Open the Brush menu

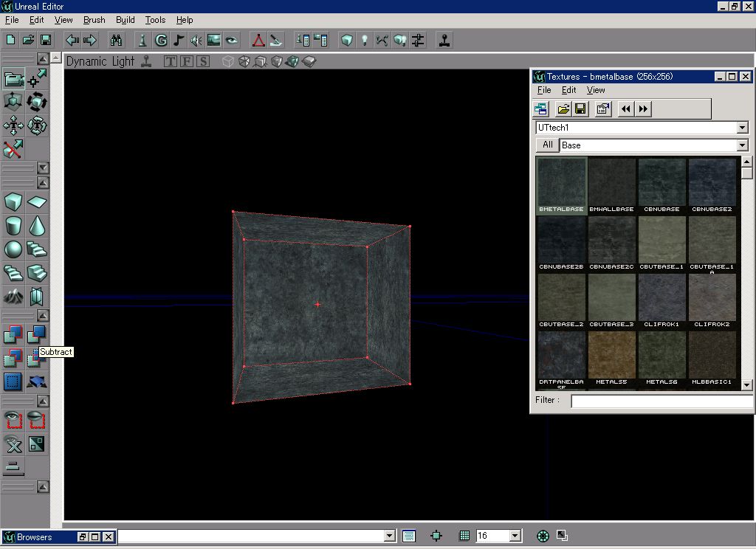[x=94, y=20]
